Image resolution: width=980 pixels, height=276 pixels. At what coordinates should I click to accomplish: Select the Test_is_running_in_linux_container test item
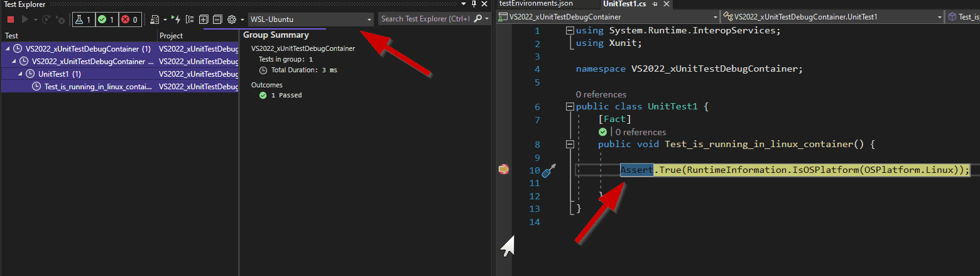click(97, 87)
